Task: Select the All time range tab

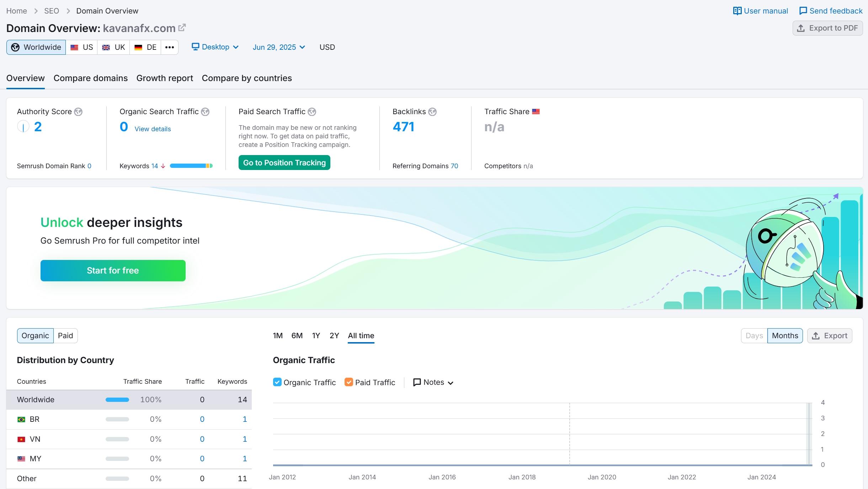Action: (361, 336)
